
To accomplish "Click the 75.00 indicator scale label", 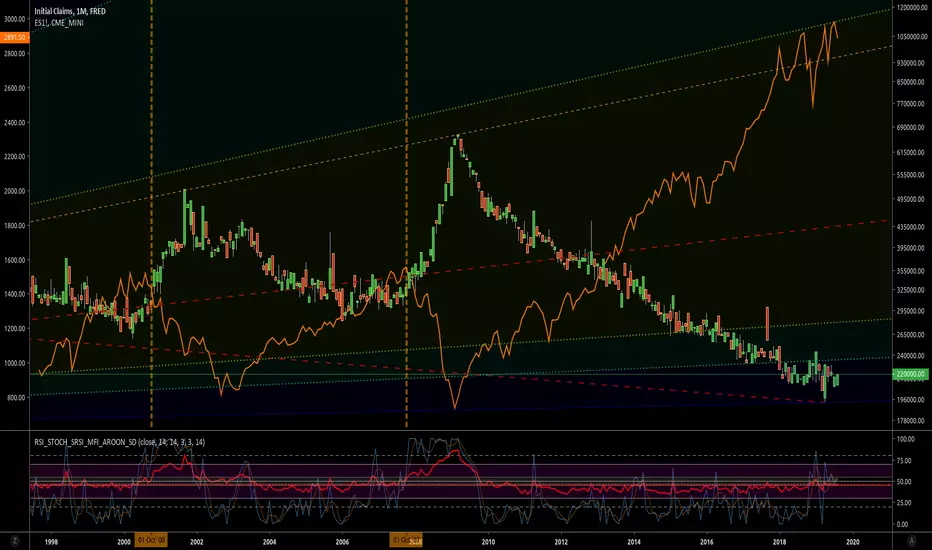I will [x=904, y=461].
